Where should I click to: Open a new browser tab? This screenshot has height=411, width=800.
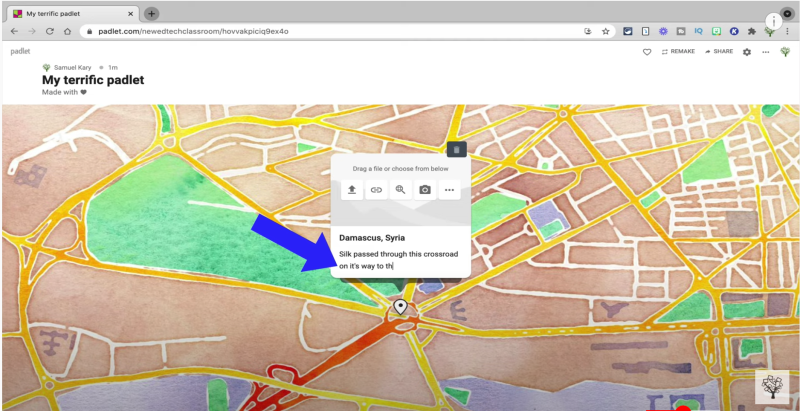152,13
